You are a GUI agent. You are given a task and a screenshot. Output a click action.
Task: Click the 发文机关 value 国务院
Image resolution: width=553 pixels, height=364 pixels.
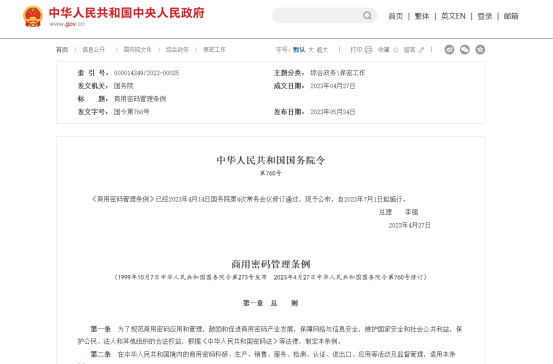coord(123,86)
